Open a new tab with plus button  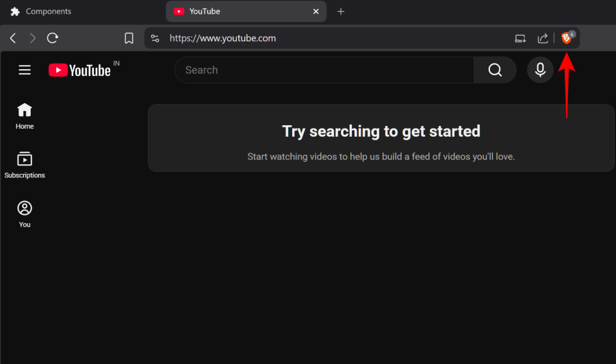341,12
